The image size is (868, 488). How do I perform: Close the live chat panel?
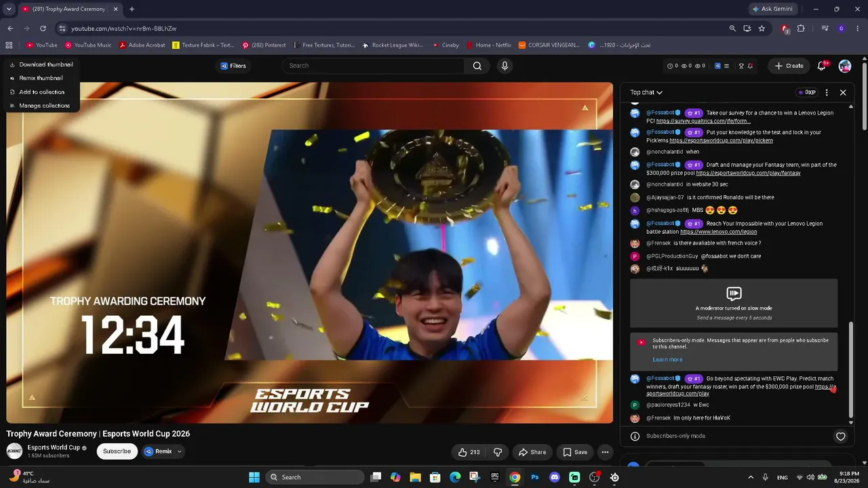[x=843, y=92]
